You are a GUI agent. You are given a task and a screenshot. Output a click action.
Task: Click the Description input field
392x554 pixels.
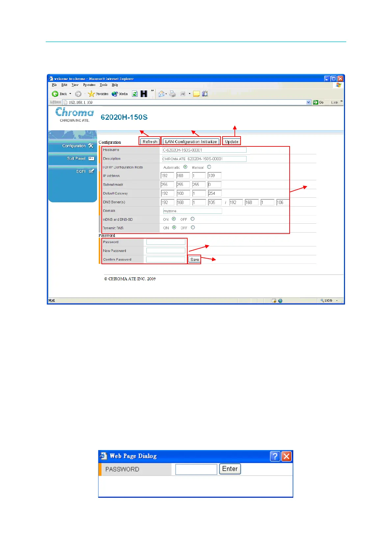tap(204, 159)
